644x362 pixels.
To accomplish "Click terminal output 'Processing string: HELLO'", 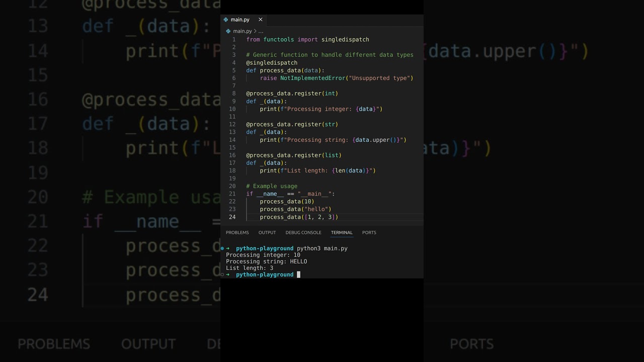I will tap(267, 261).
